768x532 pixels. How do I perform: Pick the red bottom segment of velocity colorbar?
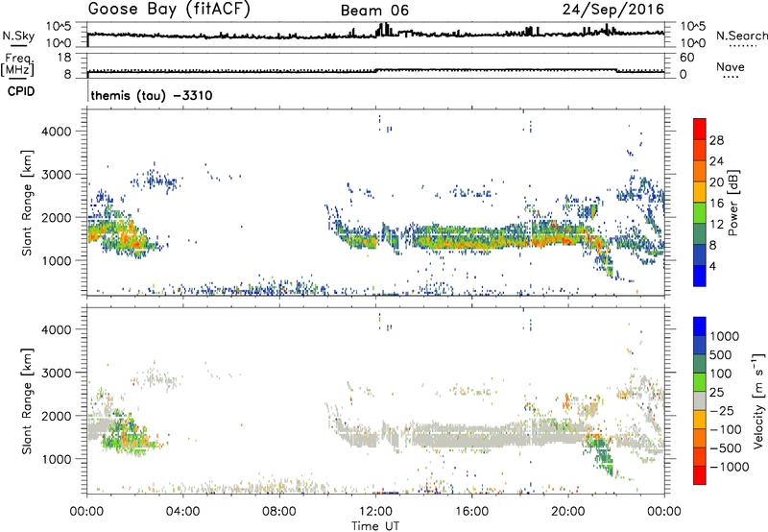(700, 475)
